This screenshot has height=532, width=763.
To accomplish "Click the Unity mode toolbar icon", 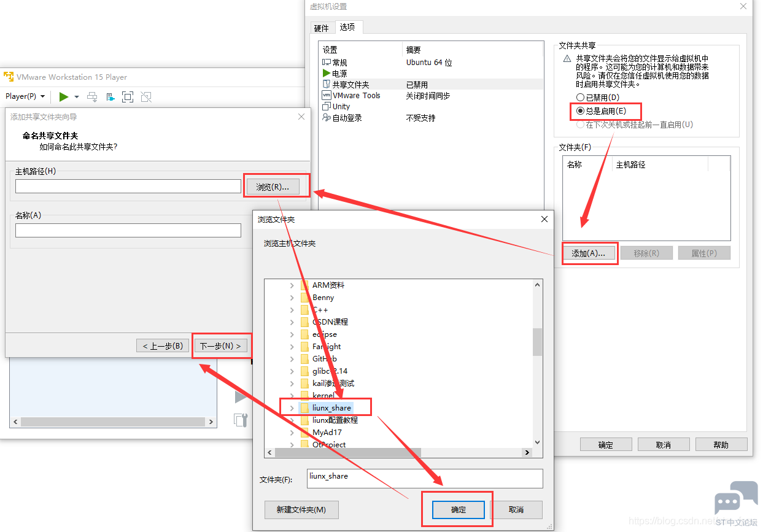I will (x=145, y=96).
